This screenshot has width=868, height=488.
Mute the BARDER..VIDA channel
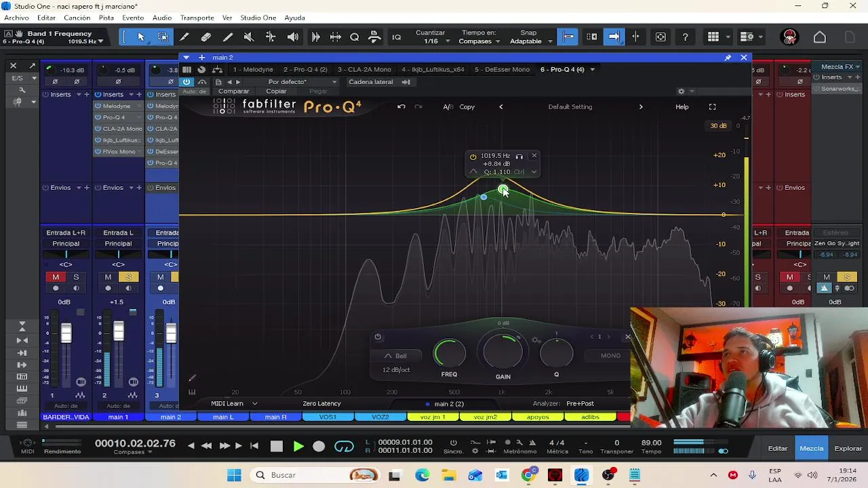(x=56, y=277)
